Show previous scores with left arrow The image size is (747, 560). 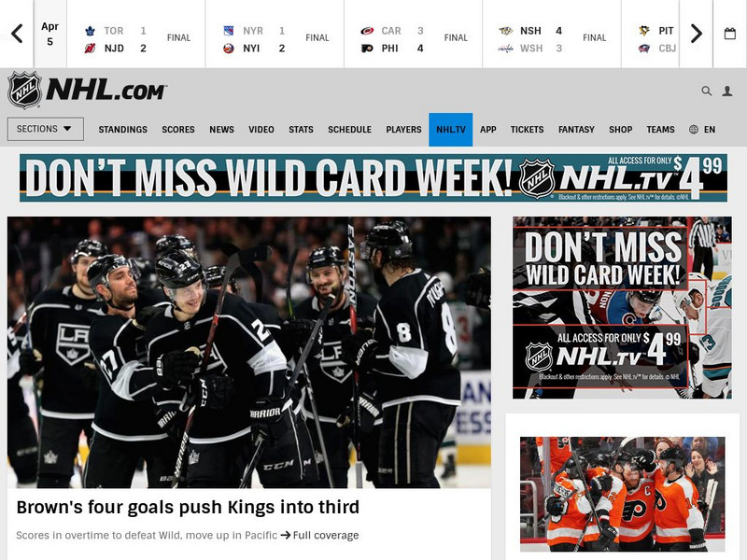pos(17,34)
